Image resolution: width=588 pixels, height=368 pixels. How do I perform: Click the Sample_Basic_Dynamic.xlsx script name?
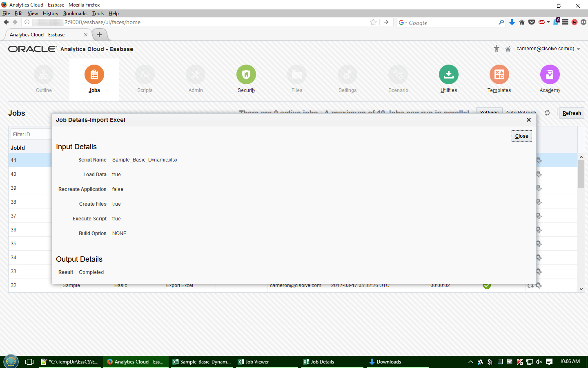pos(145,160)
